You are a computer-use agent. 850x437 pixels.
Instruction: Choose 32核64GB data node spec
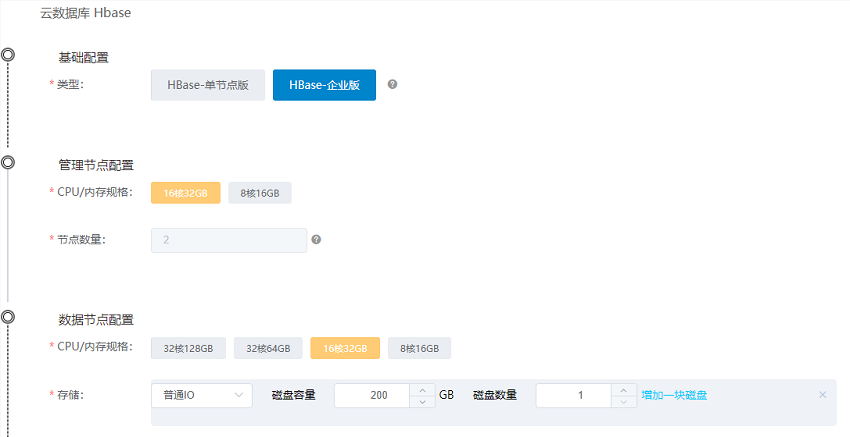pyautogui.click(x=268, y=348)
